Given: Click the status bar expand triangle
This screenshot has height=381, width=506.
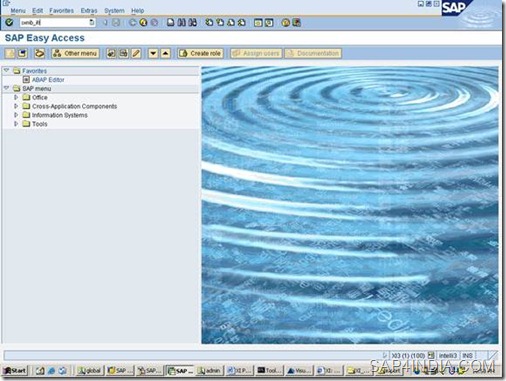Looking at the screenshot, I should (385, 355).
